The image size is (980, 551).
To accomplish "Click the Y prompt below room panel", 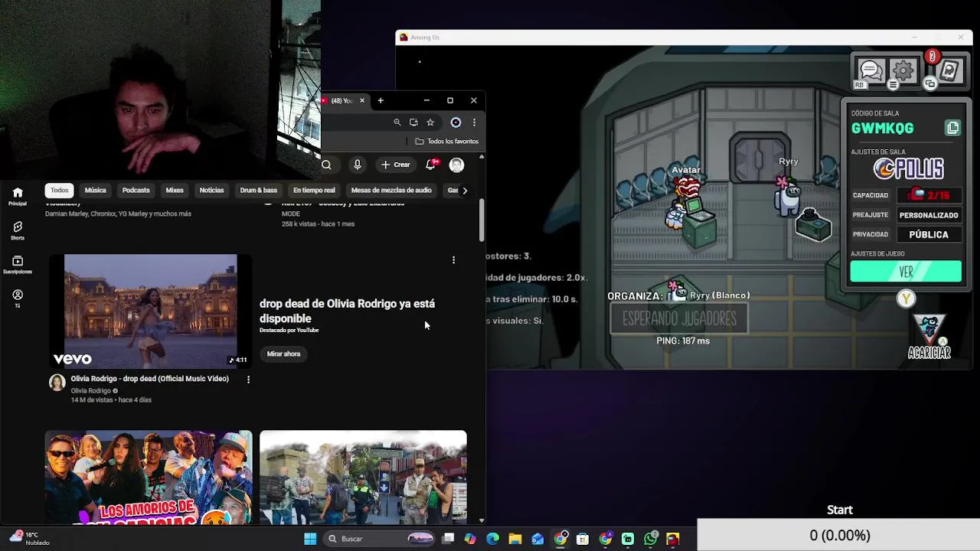I will point(906,298).
